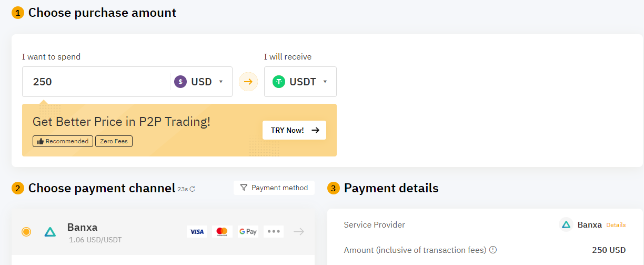Click the Visa card icon
This screenshot has height=265, width=644.
point(197,231)
